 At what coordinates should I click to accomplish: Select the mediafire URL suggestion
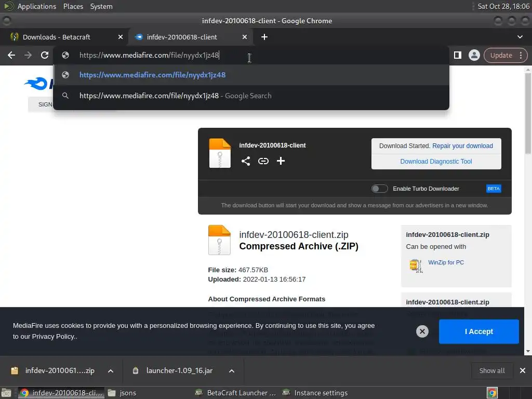click(251, 75)
